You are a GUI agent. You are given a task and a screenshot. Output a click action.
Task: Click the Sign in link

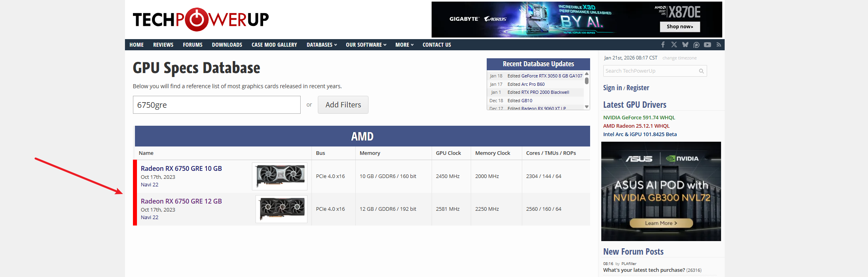pos(612,88)
